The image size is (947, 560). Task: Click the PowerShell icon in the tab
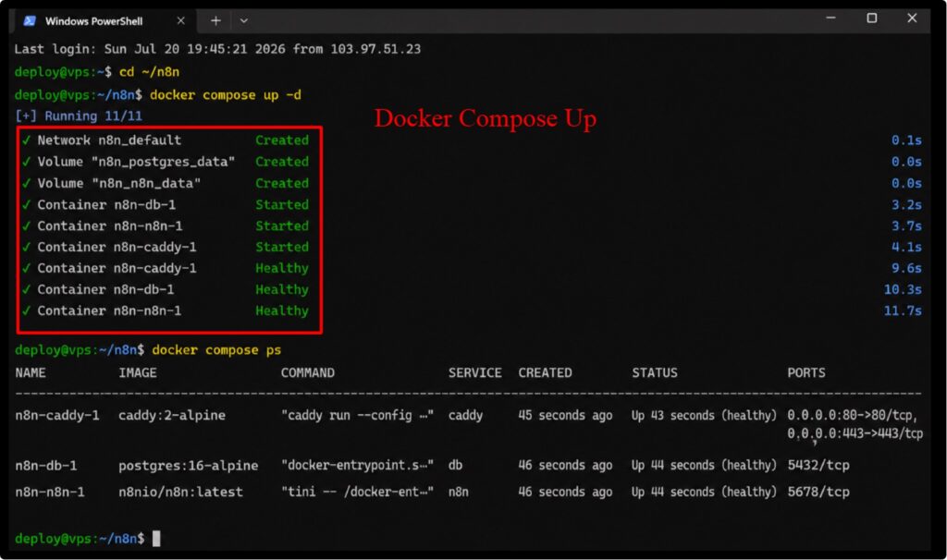pos(29,21)
